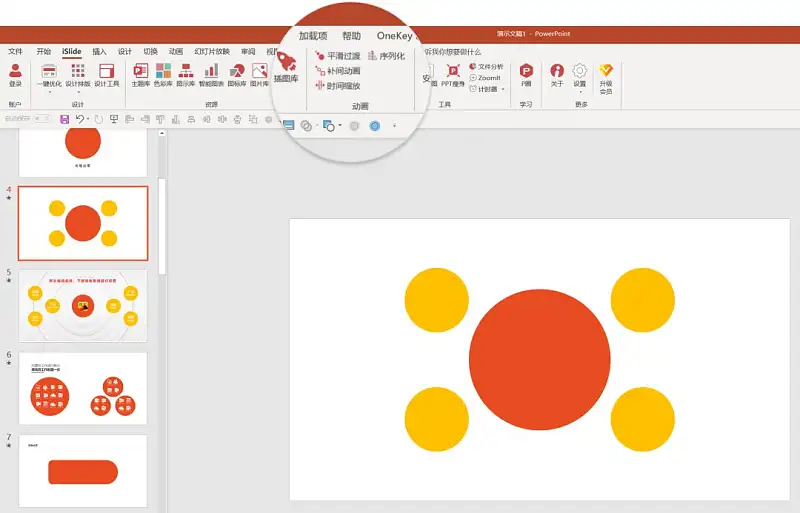Image resolution: width=800 pixels, height=513 pixels.
Task: Expand the 一键优化 dropdown
Action: 49,92
